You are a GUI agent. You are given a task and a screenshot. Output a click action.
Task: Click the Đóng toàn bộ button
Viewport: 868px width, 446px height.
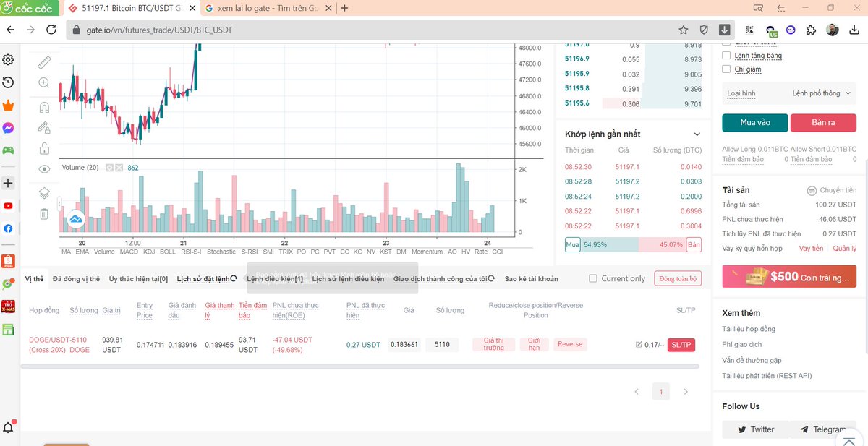(678, 278)
